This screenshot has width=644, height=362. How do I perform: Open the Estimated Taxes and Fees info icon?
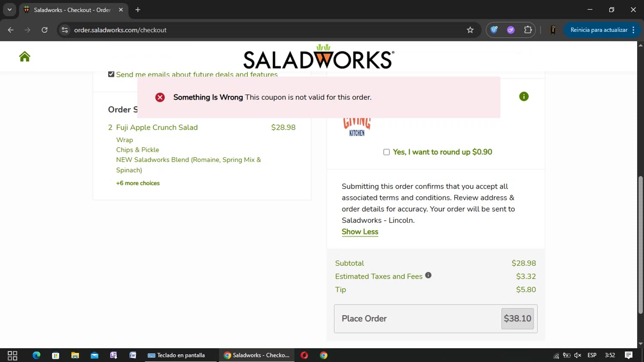coord(428,275)
